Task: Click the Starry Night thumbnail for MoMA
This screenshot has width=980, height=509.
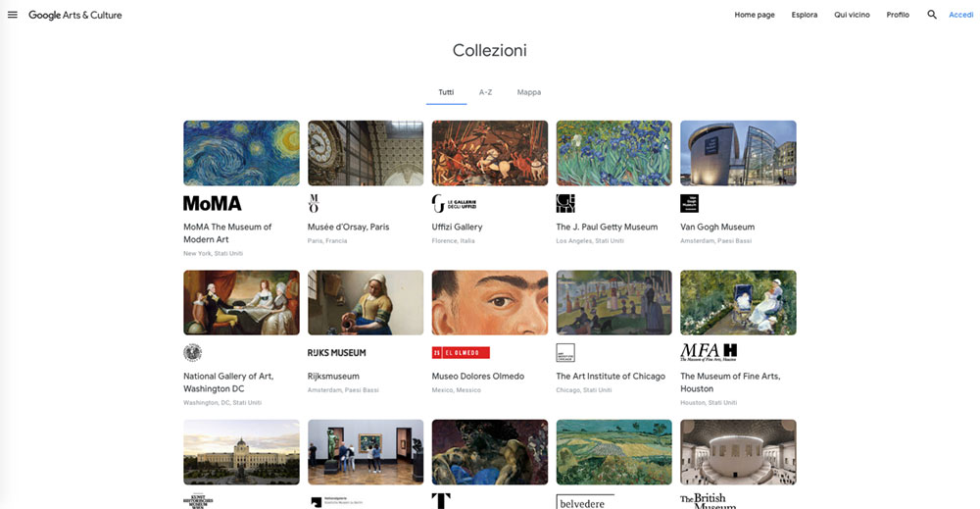Action: (241, 153)
